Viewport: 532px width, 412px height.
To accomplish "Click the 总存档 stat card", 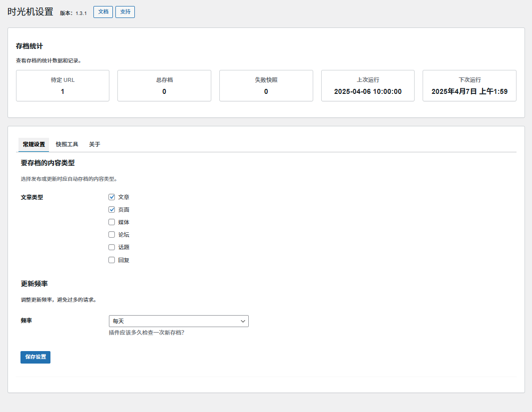I will click(164, 86).
